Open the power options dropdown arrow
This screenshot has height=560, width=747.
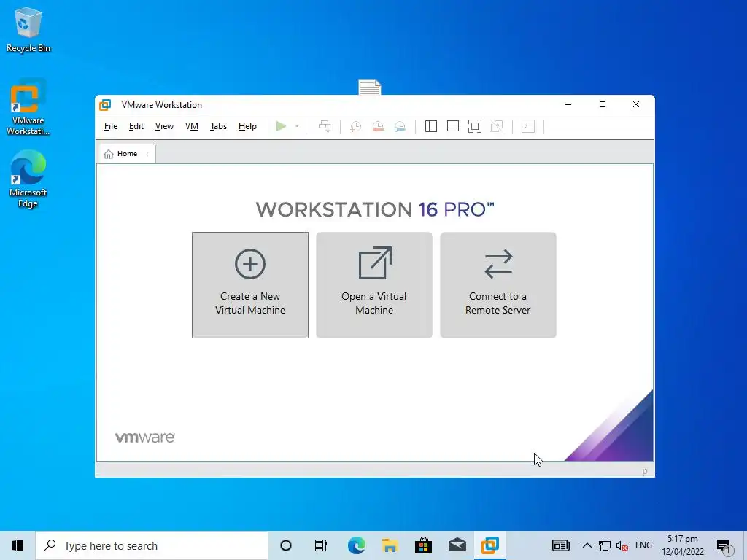(297, 126)
